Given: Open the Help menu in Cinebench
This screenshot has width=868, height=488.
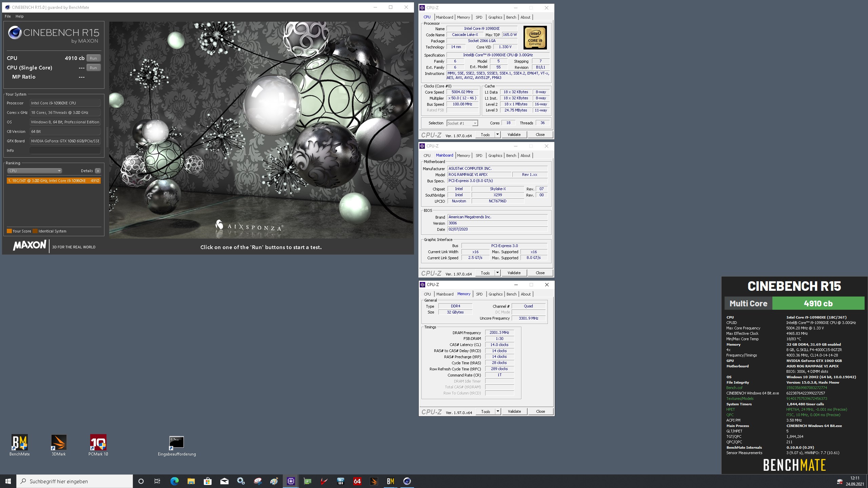Looking at the screenshot, I should point(20,16).
